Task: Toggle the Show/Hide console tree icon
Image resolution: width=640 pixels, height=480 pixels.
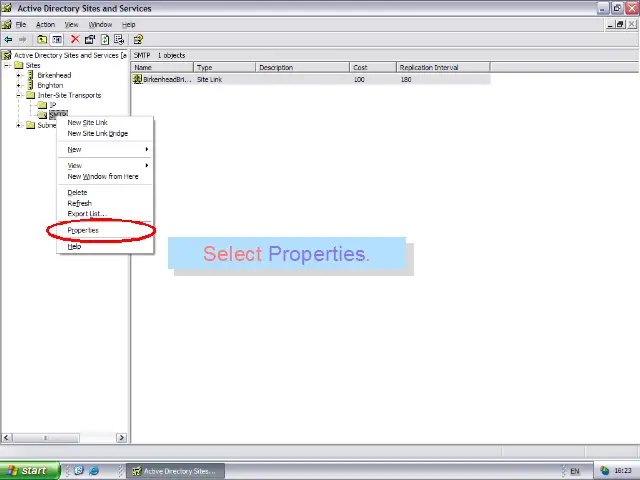Action: coord(57,40)
